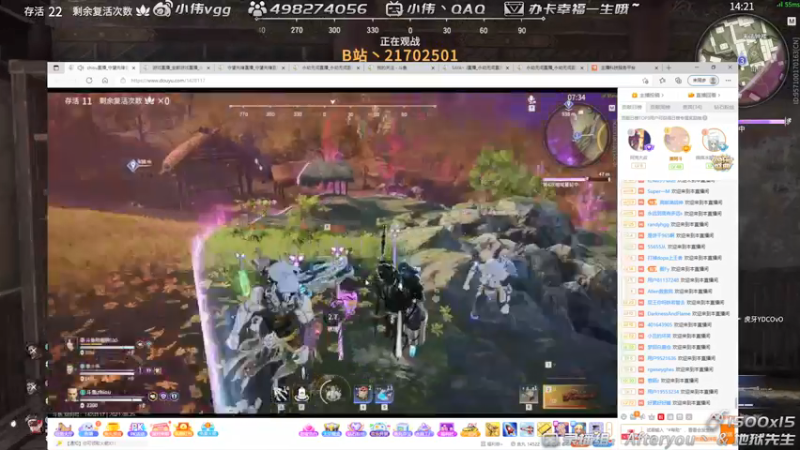Open pink gift icon at gift bar start
Image resolution: width=800 pixels, height=450 pixels.
pos(308,430)
